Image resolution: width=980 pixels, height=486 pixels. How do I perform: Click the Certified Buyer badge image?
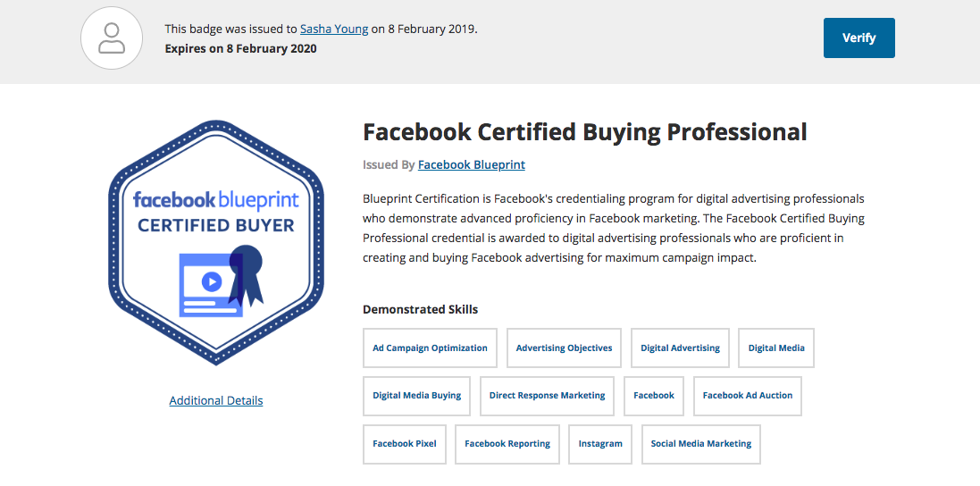point(216,242)
